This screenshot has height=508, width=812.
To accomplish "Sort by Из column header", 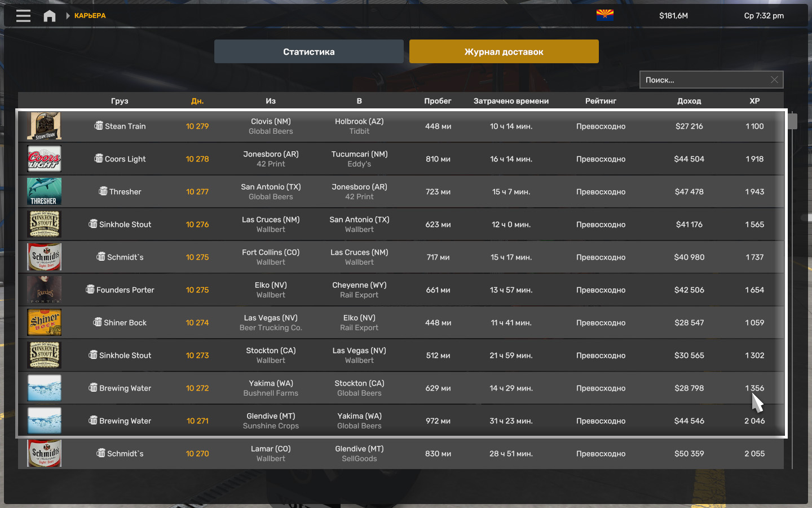I will 271,101.
